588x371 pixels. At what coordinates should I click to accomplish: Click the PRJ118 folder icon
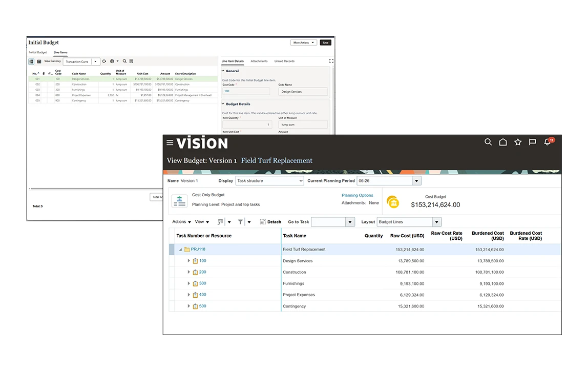tap(187, 250)
